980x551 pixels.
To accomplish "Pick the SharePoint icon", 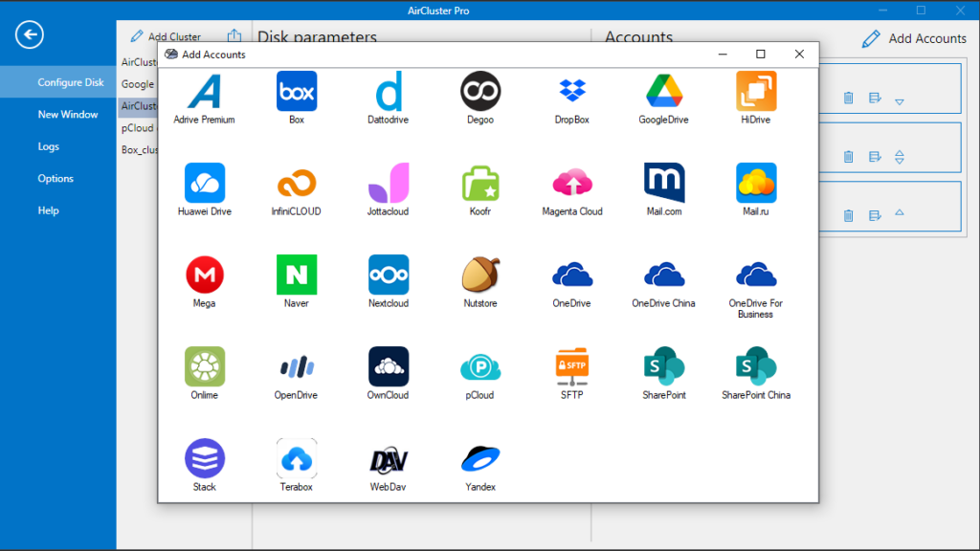I will (x=664, y=366).
